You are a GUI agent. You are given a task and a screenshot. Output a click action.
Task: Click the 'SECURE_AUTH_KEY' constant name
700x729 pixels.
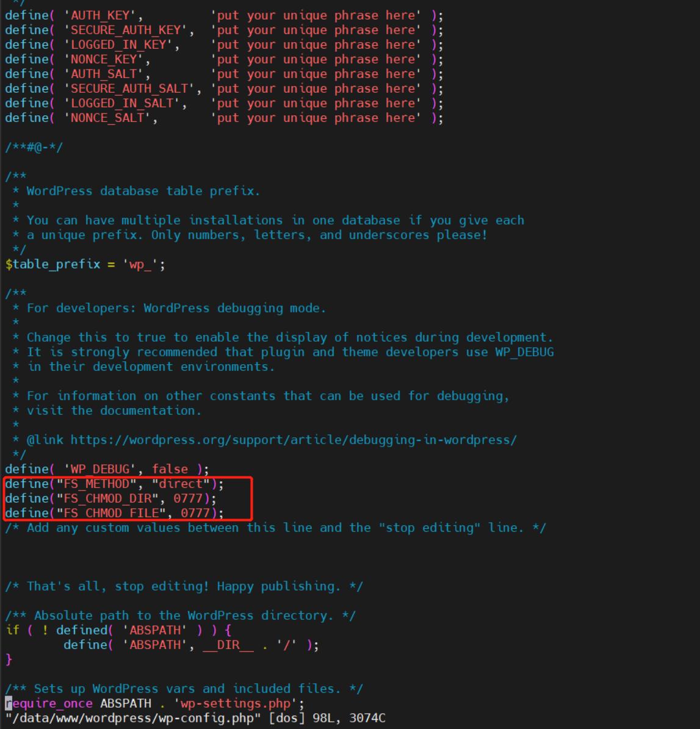(x=126, y=31)
